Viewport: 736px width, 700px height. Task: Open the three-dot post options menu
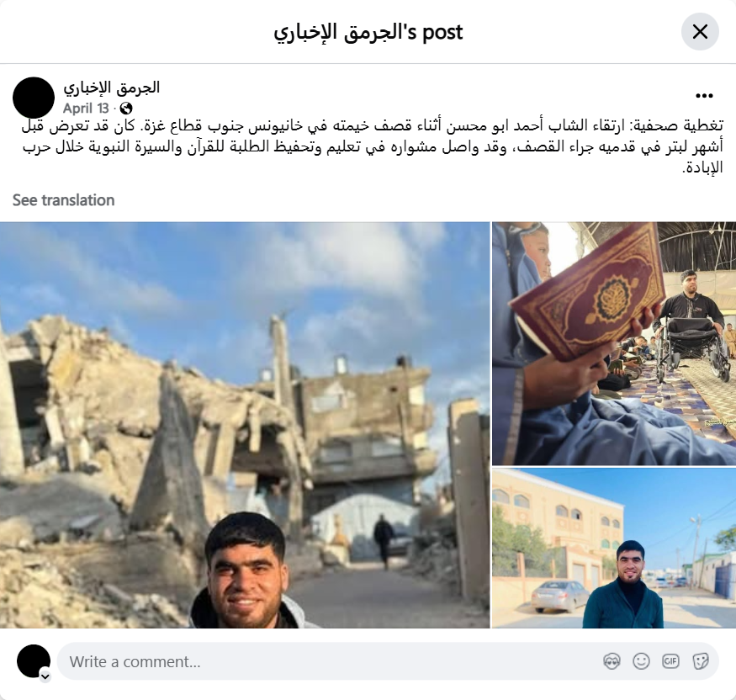point(704,96)
